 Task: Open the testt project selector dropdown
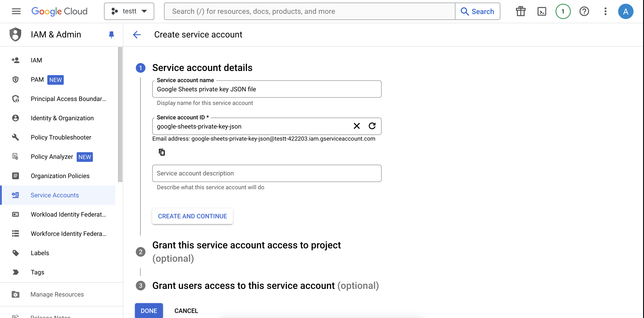129,11
